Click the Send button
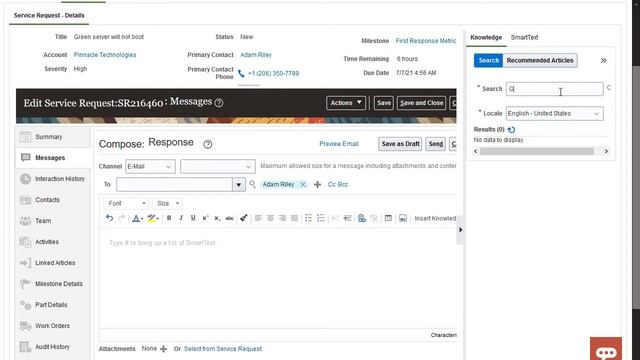The width and height of the screenshot is (640, 360). (436, 144)
